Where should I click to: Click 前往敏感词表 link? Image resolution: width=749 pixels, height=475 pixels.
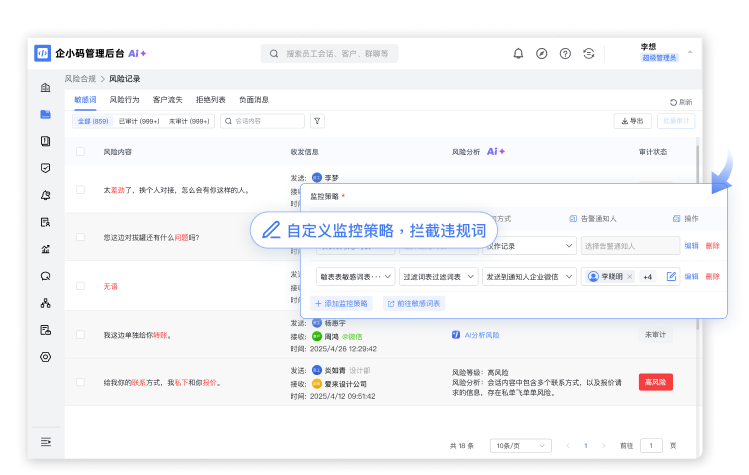click(x=414, y=303)
